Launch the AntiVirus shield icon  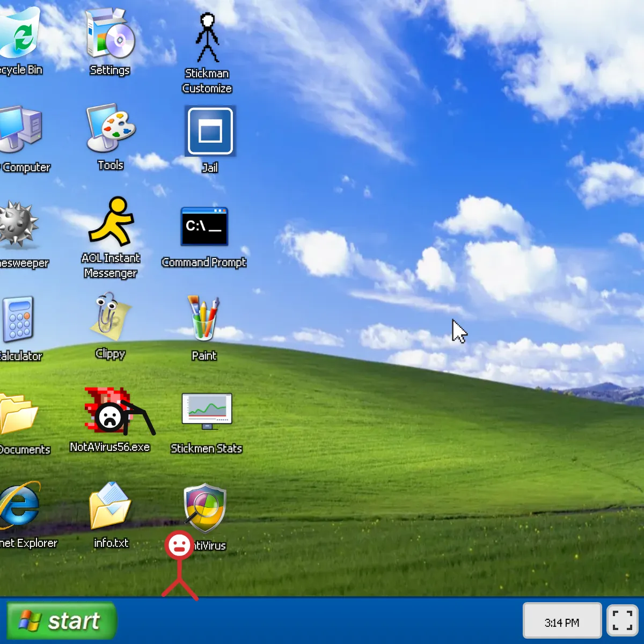point(205,508)
